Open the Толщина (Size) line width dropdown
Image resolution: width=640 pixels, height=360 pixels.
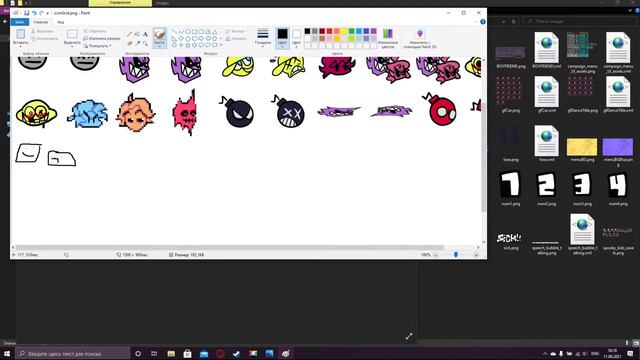[263, 37]
